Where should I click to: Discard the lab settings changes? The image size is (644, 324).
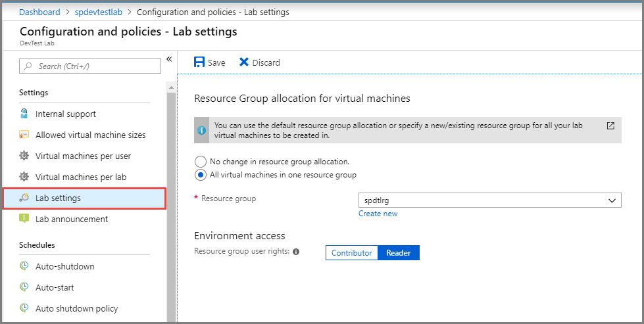tap(259, 62)
